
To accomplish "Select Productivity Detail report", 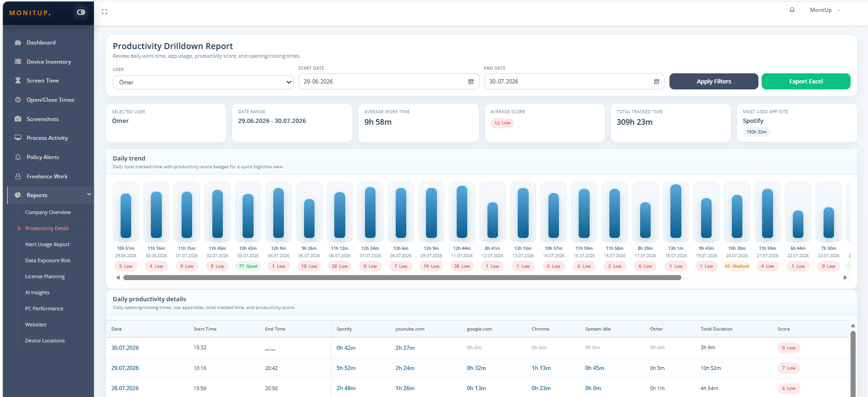I will (x=46, y=228).
